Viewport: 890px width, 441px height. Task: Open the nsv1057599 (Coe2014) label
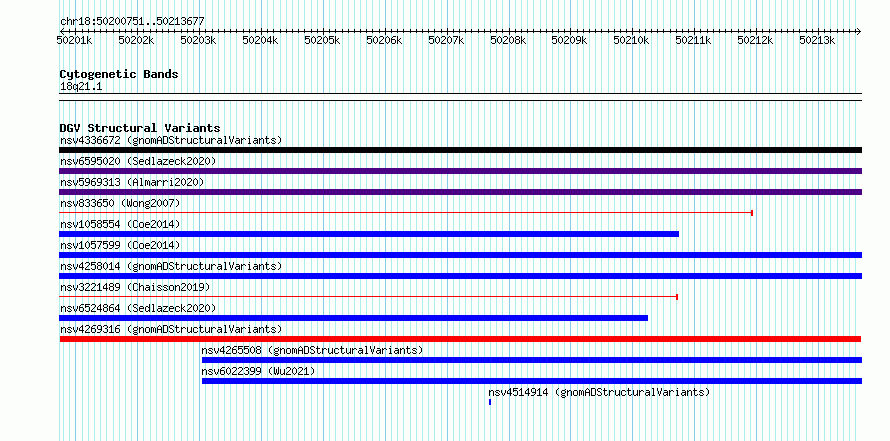[x=120, y=245]
